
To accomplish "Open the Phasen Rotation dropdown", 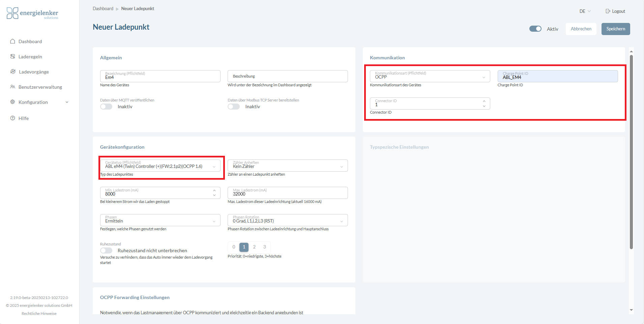I will (x=288, y=220).
